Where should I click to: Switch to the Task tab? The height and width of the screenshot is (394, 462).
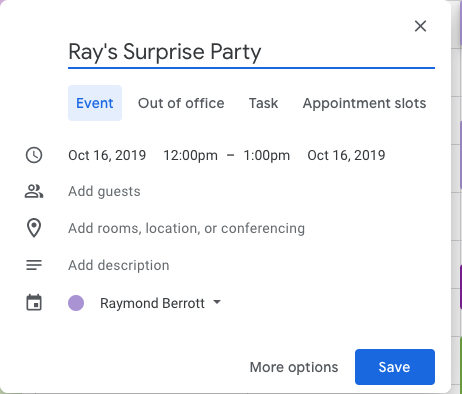pyautogui.click(x=263, y=103)
